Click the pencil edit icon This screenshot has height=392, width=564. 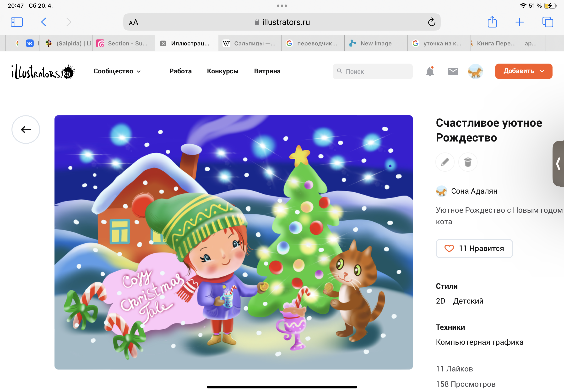pos(445,162)
